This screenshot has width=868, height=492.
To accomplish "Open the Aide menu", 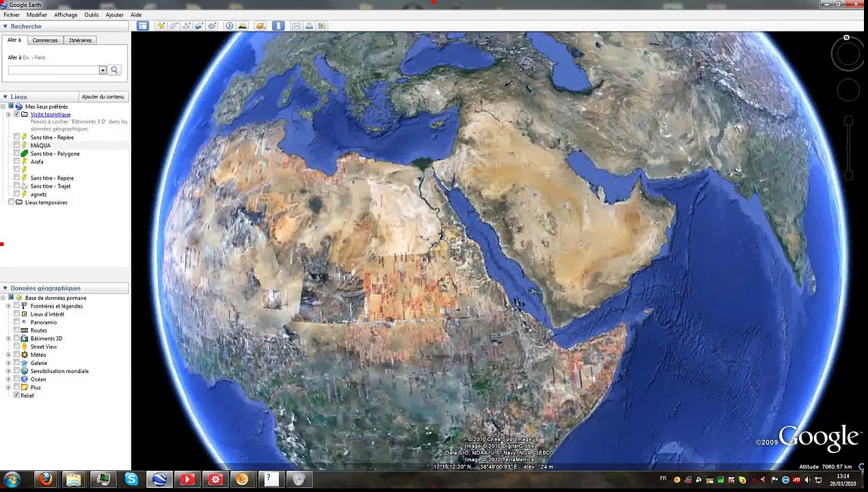I will 136,14.
